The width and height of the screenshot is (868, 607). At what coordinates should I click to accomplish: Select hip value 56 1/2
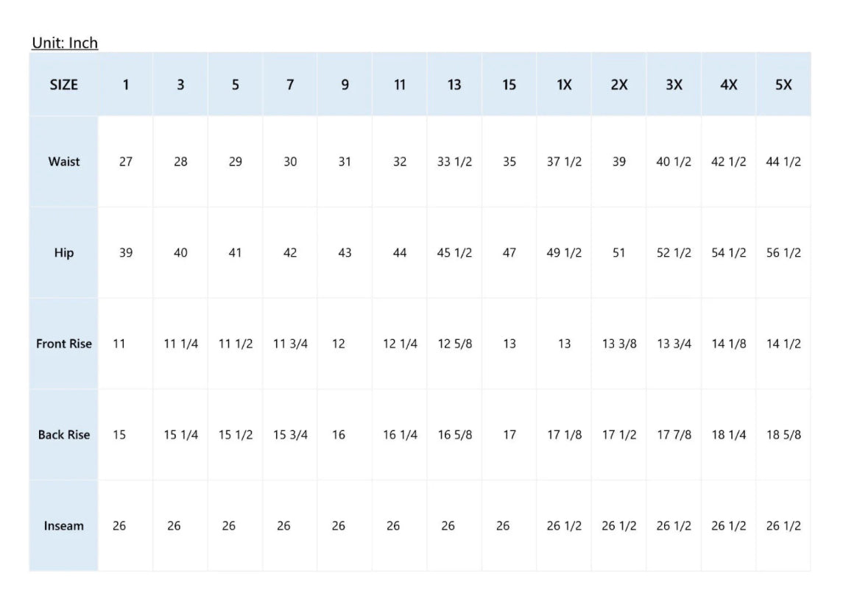783,253
